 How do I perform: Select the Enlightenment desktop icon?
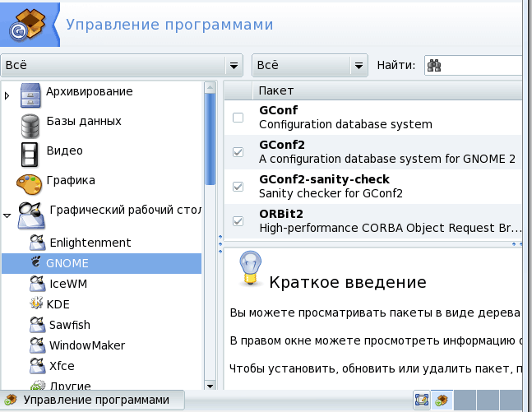pyautogui.click(x=36, y=243)
